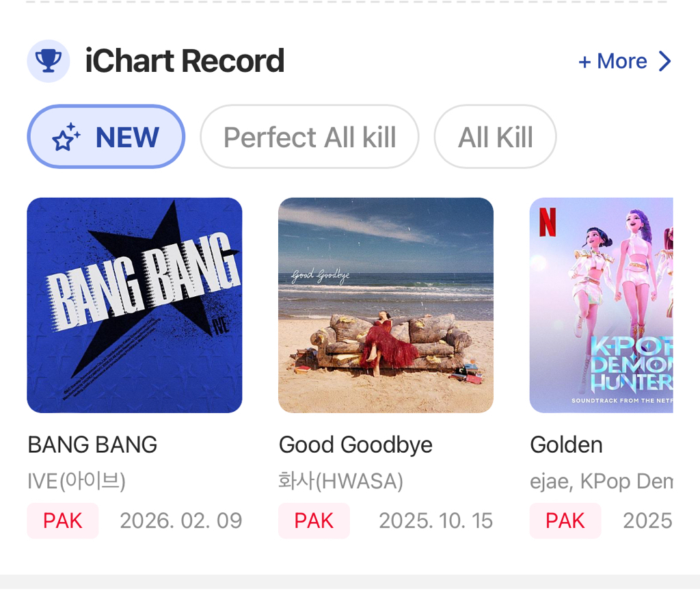Open the KPop Demon Hunters album cover

pos(601,305)
